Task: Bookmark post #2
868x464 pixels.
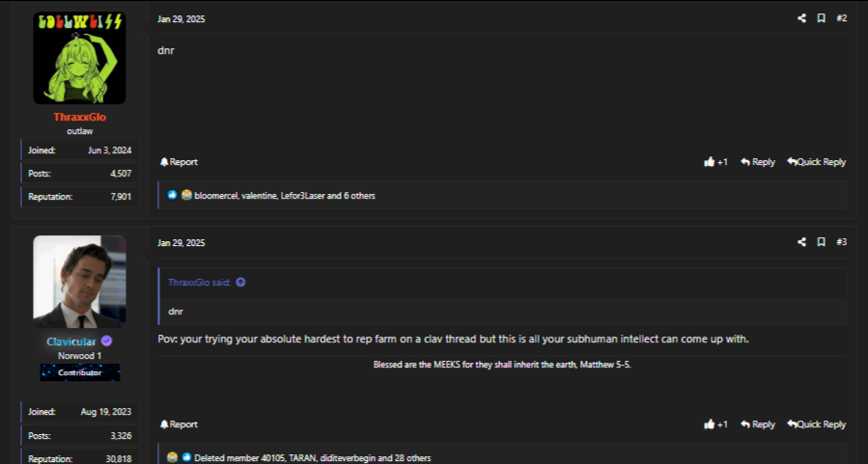Action: pyautogui.click(x=821, y=18)
